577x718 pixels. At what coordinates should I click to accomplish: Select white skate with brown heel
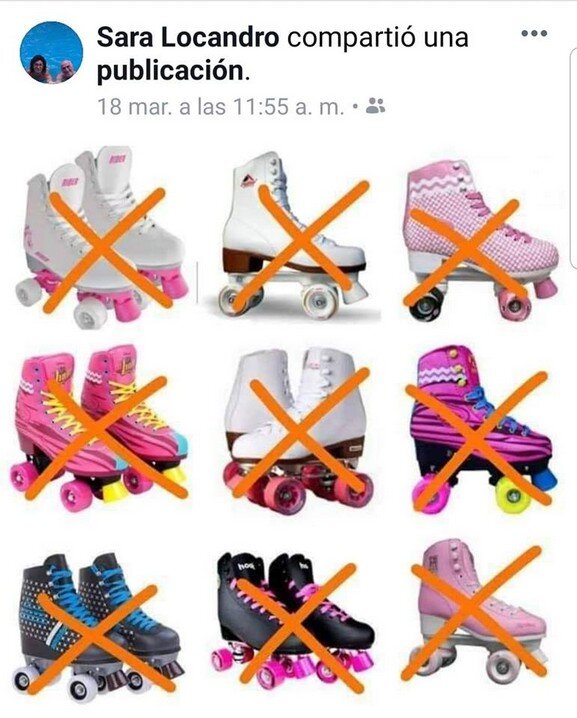pyautogui.click(x=294, y=235)
